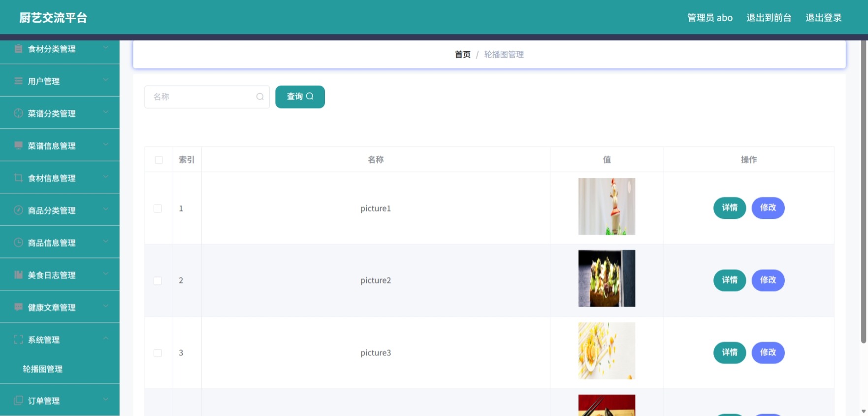Click 修改 for picture1
Viewport: 868px width, 416px height.
pos(768,208)
